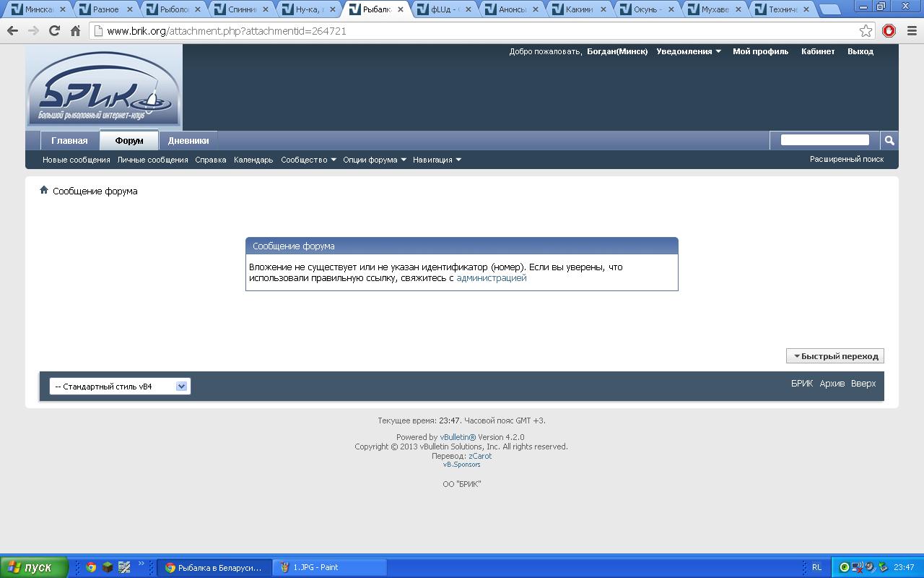924x578 pixels.
Task: Click the forum search magnifier button
Action: tap(889, 141)
